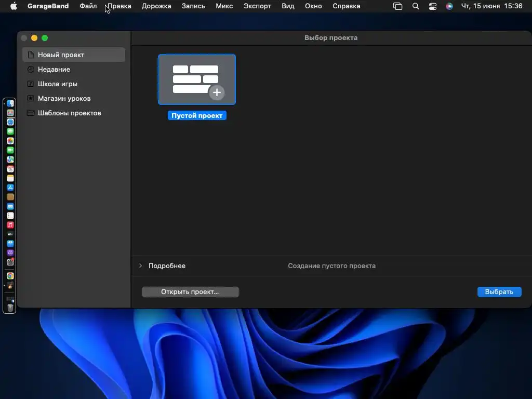Open Reminders from the Dock

pyautogui.click(x=10, y=216)
